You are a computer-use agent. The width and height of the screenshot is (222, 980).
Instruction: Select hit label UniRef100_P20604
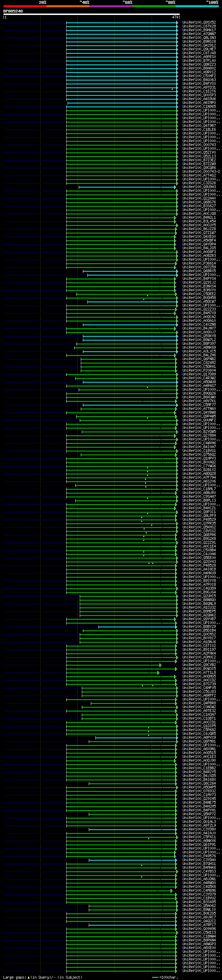coord(199,371)
